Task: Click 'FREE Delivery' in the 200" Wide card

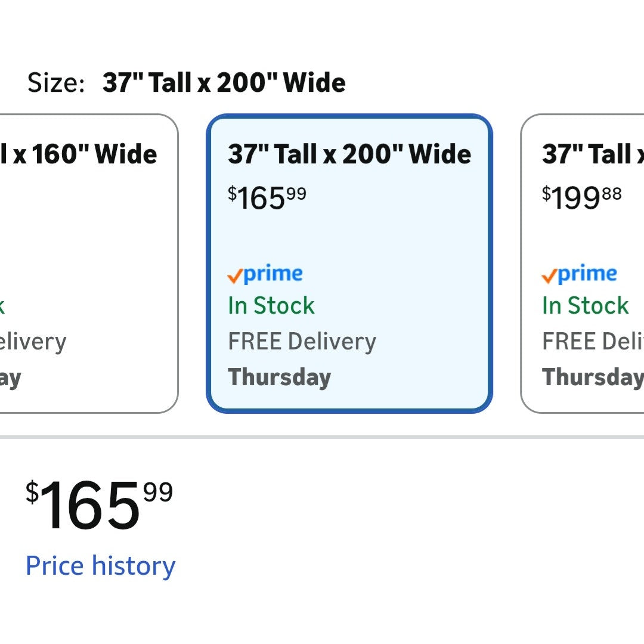Action: click(302, 342)
